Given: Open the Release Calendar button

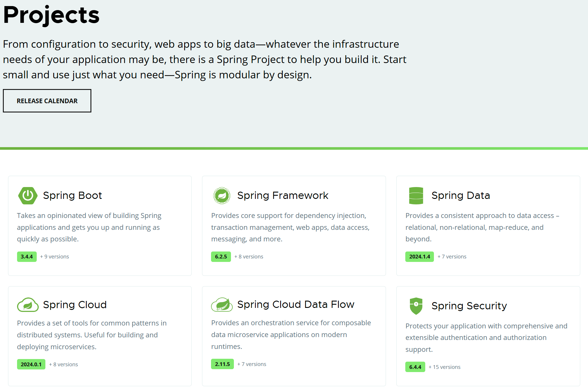Looking at the screenshot, I should tap(47, 101).
